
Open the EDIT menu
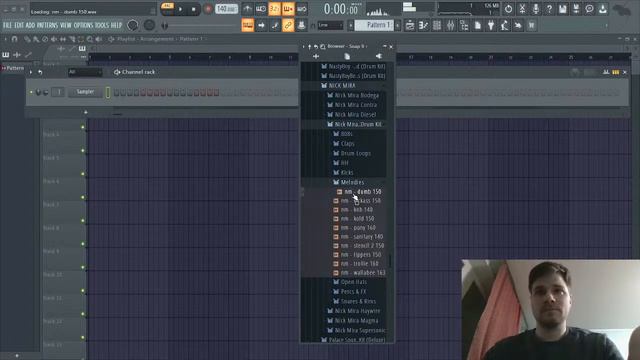[19, 25]
